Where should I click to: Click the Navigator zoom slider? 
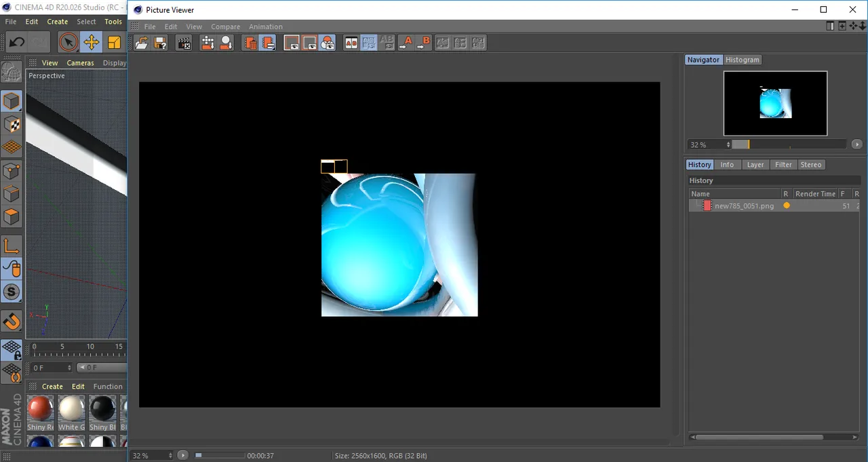pos(789,145)
